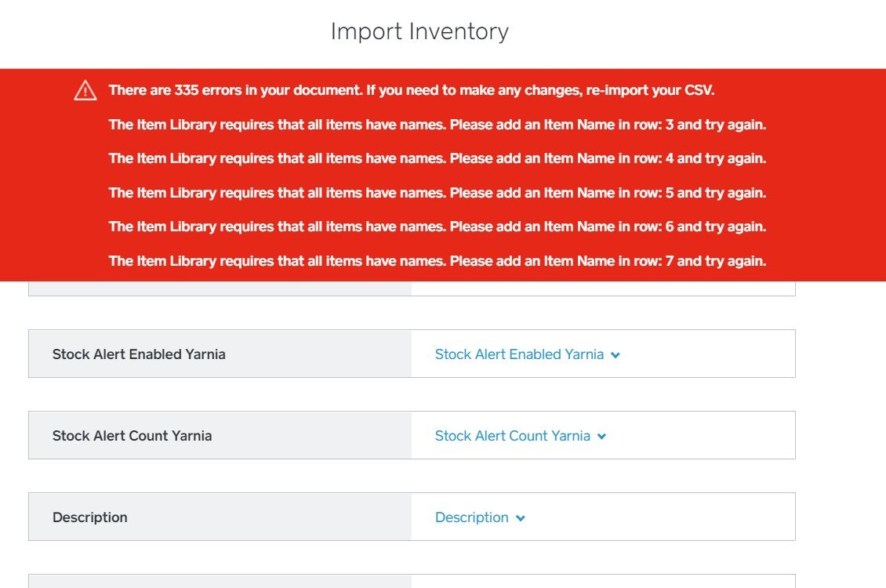Click the partially visible row below Description
The image size is (886, 588).
412,581
